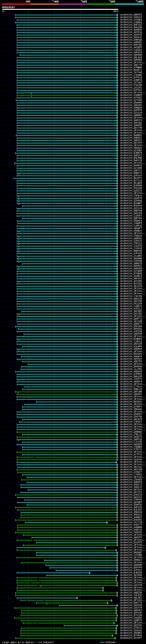Select subject label UniRef100_Q9GPA9

point(131,334)
